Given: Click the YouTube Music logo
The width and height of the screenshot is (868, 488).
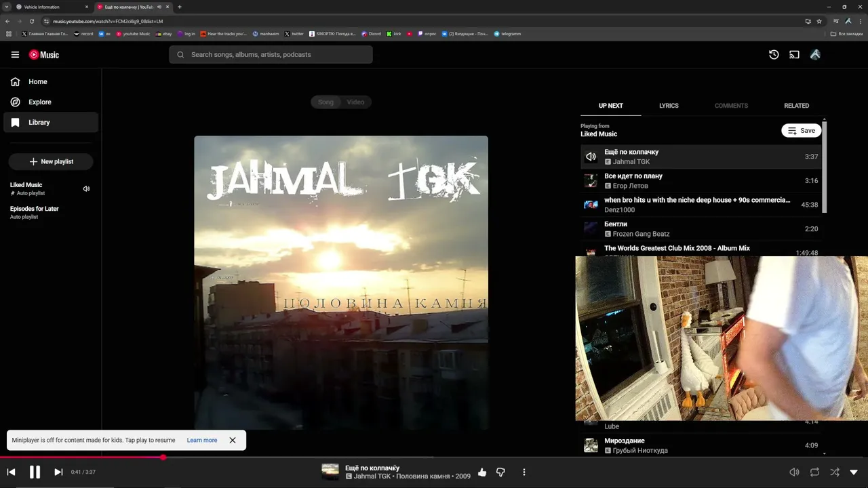Looking at the screenshot, I should pyautogui.click(x=44, y=55).
